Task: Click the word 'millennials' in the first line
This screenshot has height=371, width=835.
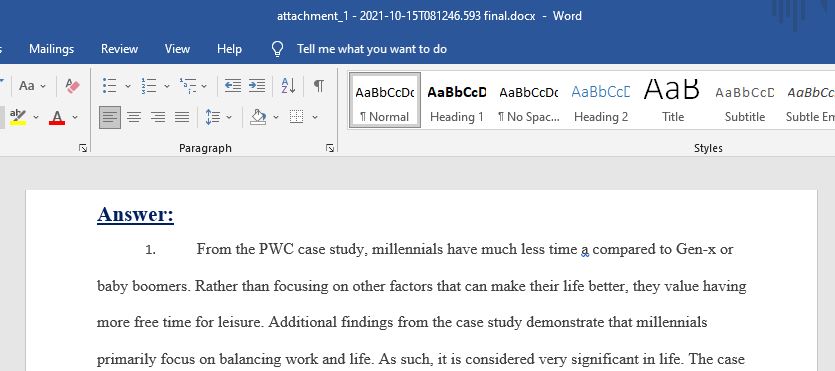Action: (x=407, y=249)
